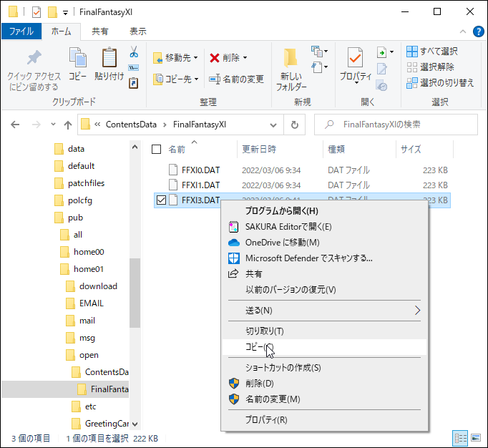Click the red X delete icon
Image resolution: width=488 pixels, height=448 pixels.
click(215, 58)
